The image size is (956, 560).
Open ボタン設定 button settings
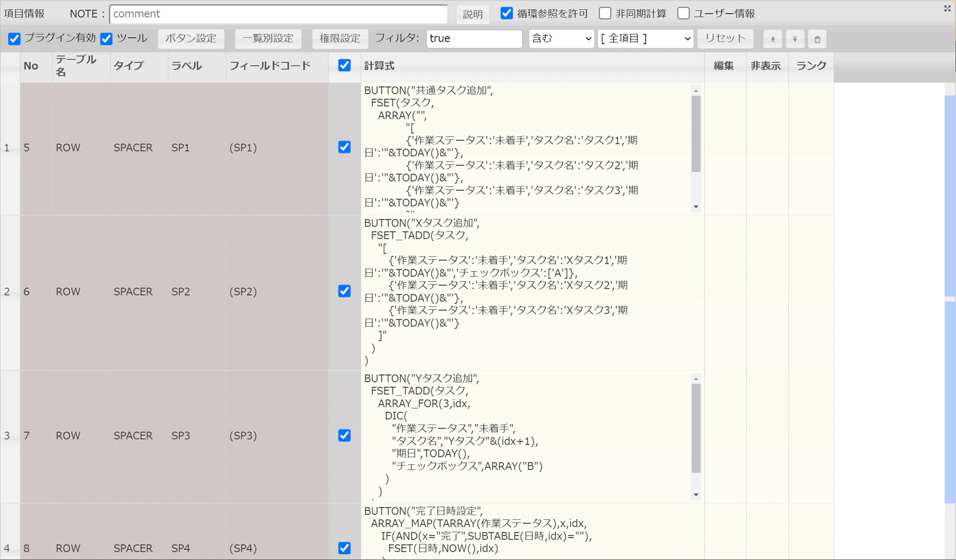191,38
